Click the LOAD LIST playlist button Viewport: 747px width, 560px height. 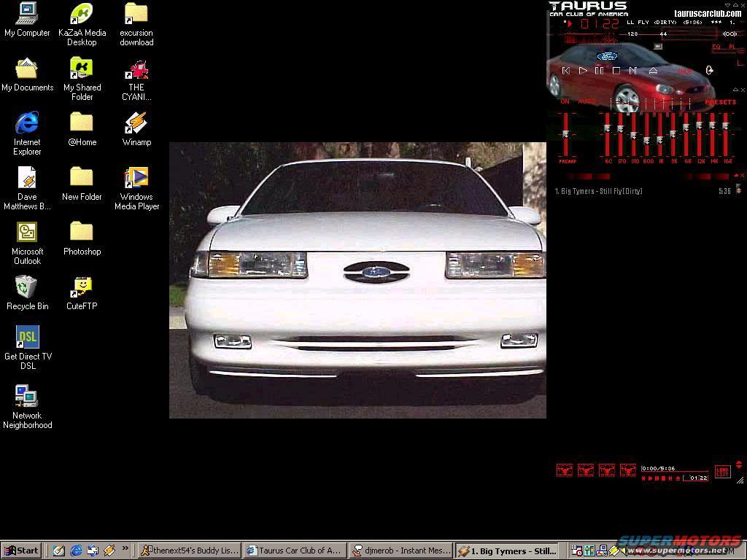tap(722, 472)
